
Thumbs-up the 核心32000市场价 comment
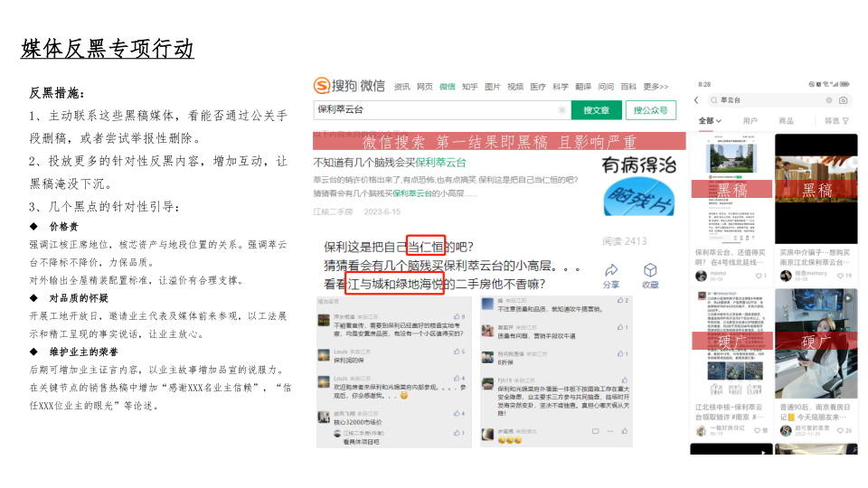[457, 413]
